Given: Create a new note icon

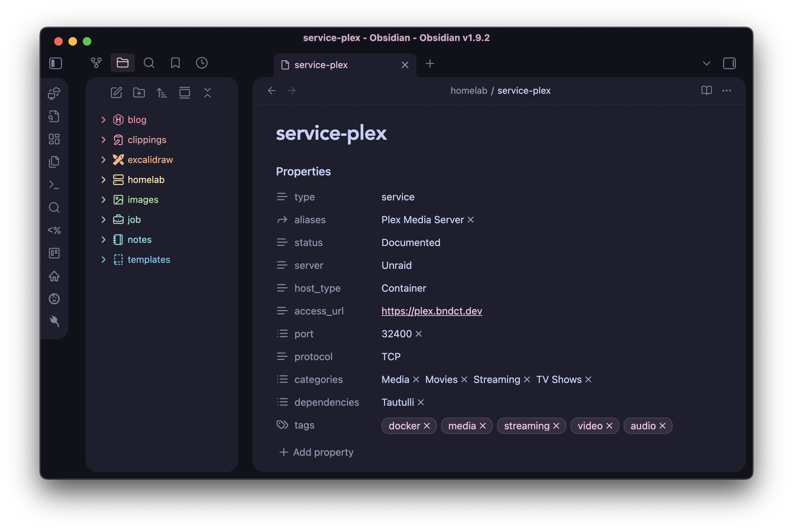Looking at the screenshot, I should (116, 93).
